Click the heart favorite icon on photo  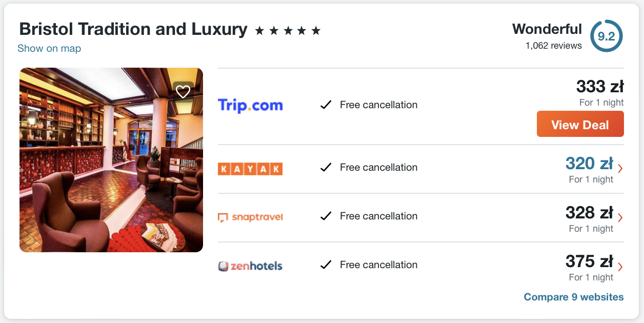click(x=183, y=92)
